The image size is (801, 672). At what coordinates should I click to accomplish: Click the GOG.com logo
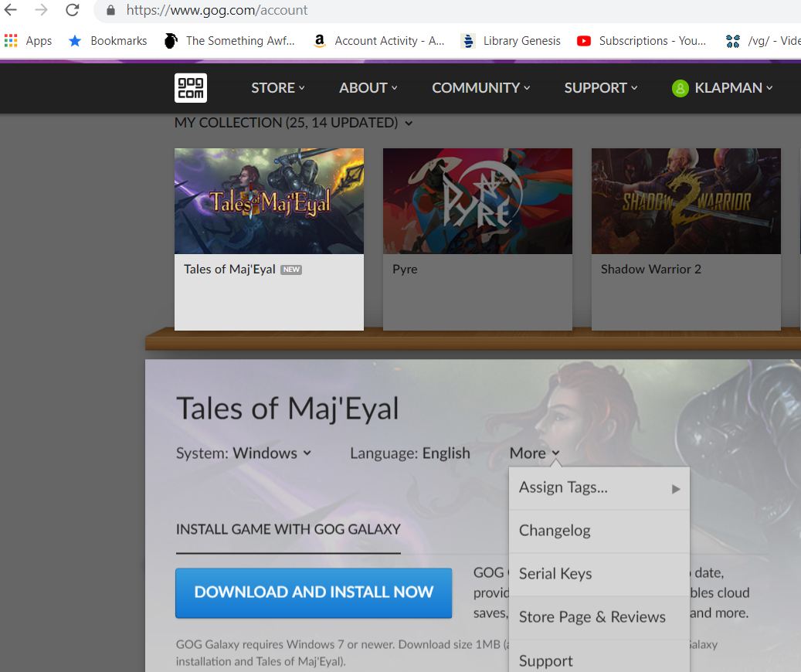click(191, 88)
